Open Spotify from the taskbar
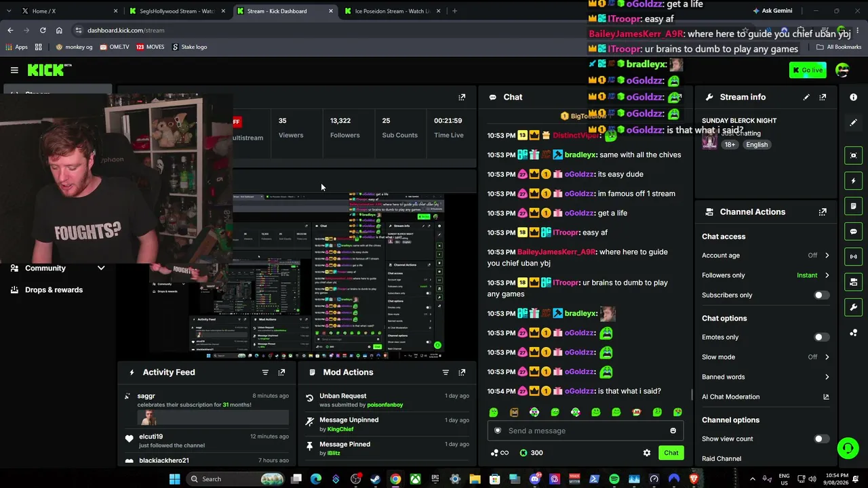The height and width of the screenshot is (488, 868). 614,479
